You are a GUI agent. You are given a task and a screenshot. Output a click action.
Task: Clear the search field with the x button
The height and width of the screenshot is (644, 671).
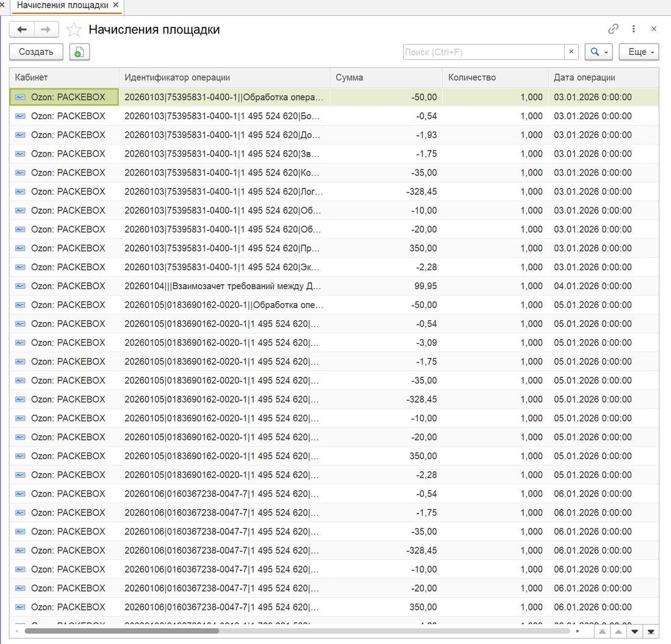pos(572,52)
